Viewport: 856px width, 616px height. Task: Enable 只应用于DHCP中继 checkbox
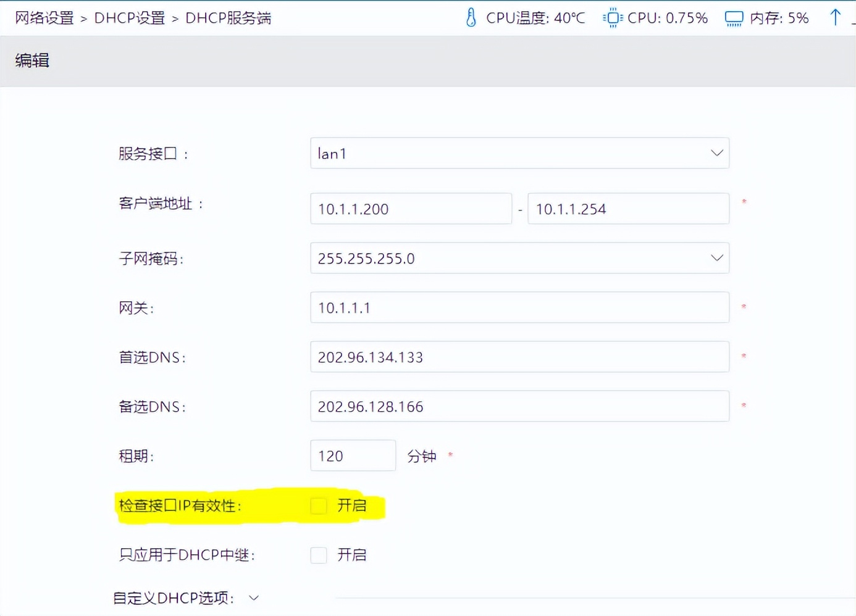[x=318, y=554]
